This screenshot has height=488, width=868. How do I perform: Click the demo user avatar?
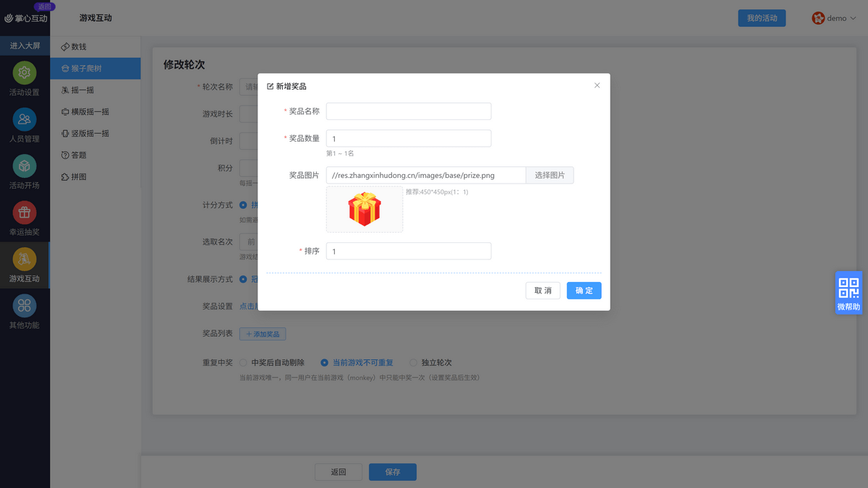818,18
